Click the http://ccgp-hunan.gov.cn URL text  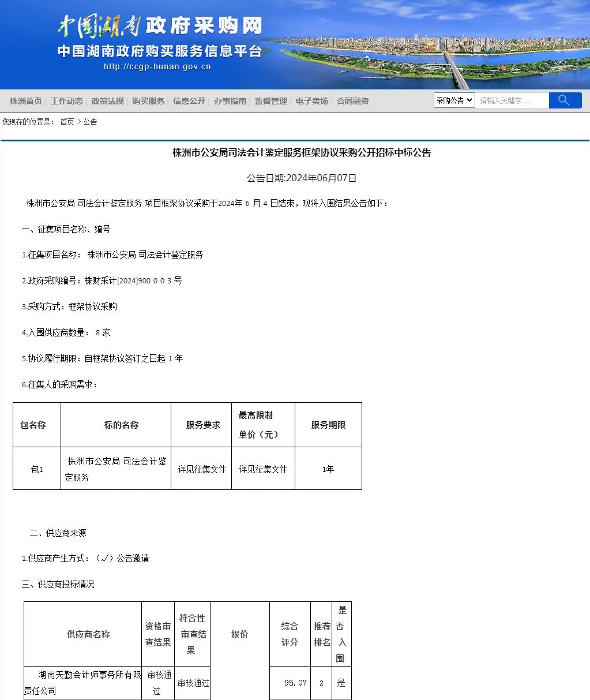coord(157,67)
